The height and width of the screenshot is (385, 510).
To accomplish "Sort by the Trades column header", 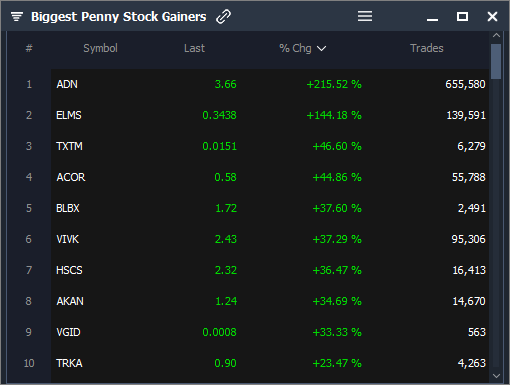I will coord(427,48).
